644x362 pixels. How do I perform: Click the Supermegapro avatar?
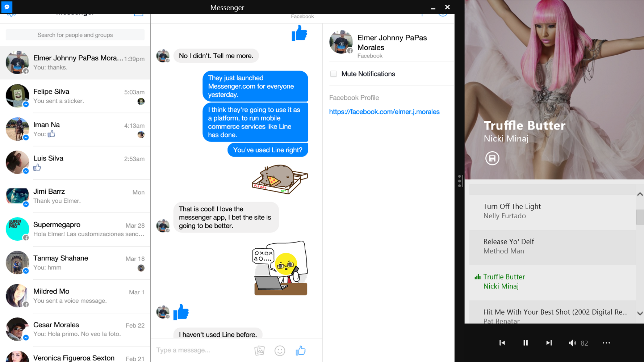(17, 229)
